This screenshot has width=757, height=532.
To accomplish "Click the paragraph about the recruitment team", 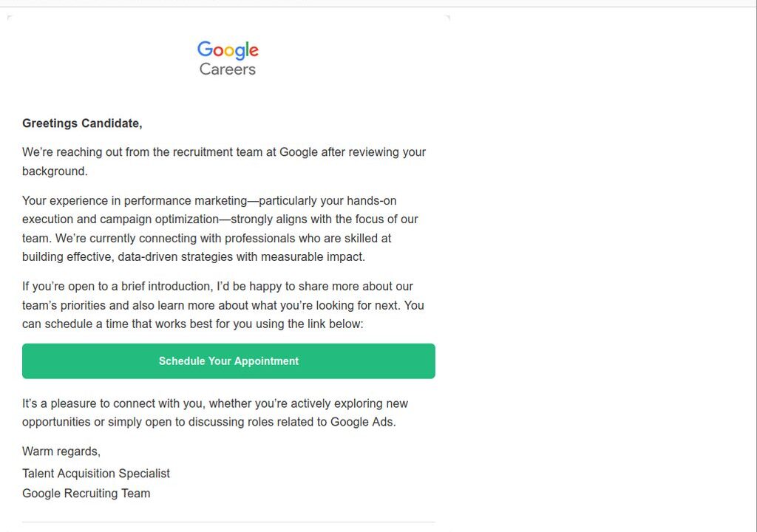I will point(224,162).
